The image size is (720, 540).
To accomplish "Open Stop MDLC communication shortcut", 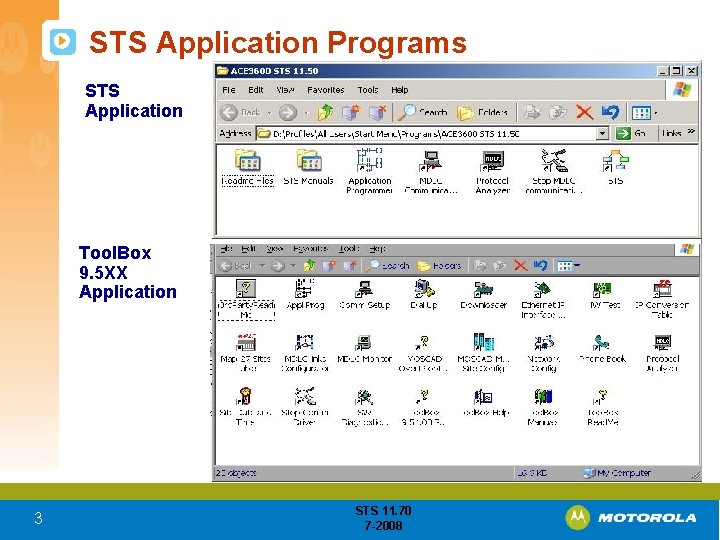I will pos(554,172).
